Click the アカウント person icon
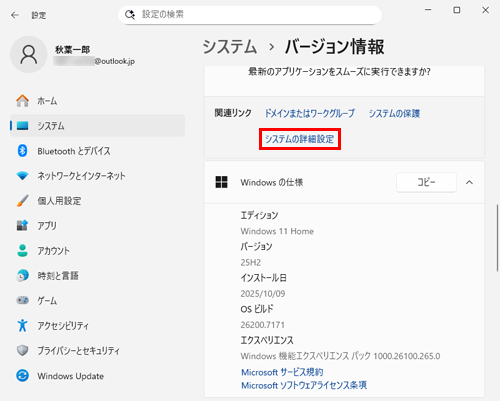Image resolution: width=500 pixels, height=401 pixels. [x=22, y=251]
